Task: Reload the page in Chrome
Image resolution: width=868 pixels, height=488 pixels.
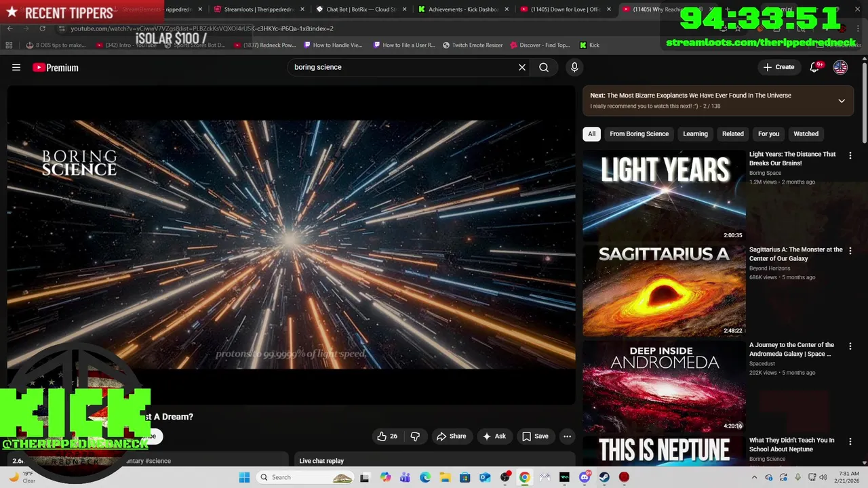Action: coord(42,28)
